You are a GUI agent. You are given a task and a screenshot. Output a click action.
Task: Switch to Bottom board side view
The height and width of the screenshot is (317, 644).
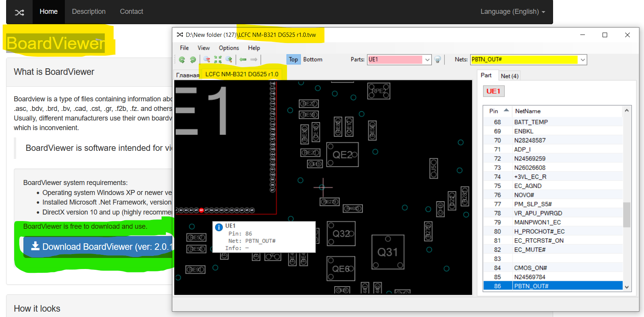click(313, 59)
